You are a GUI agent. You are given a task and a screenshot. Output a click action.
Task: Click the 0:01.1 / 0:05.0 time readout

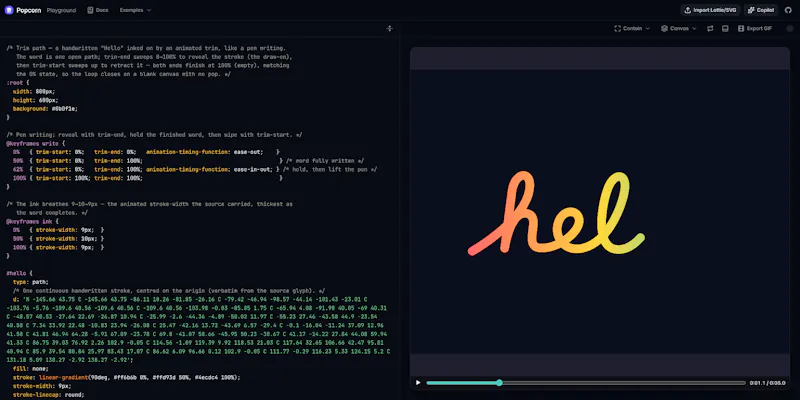coord(767,383)
